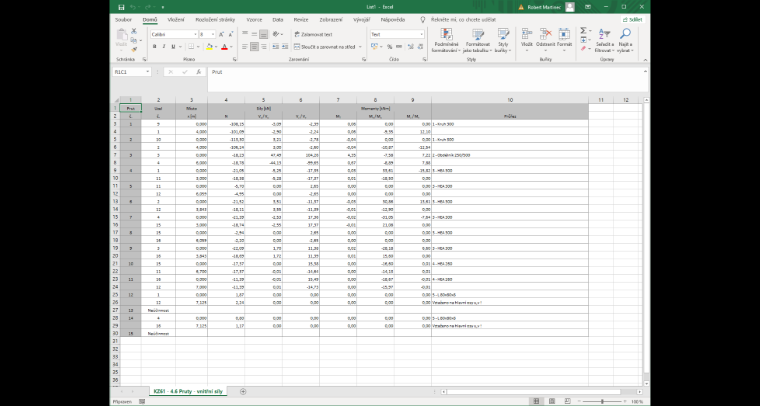Viewport: 760px width, 406px height.
Task: Click Formátovat jako tabulku button
Action: [x=477, y=40]
